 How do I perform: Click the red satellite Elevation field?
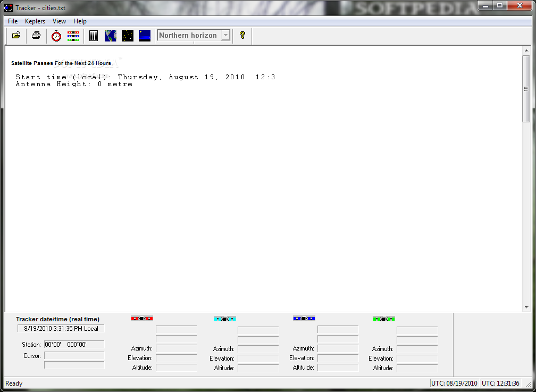[177, 358]
